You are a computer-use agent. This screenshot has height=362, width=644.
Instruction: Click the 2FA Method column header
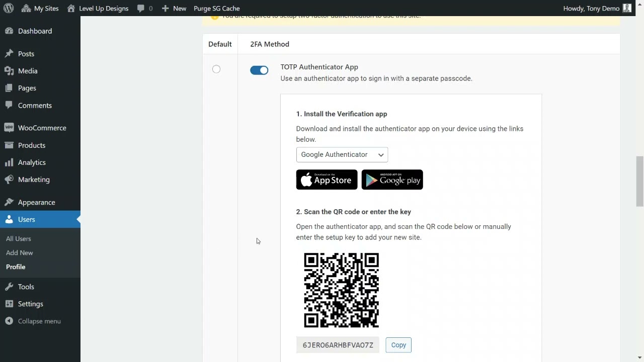click(270, 44)
